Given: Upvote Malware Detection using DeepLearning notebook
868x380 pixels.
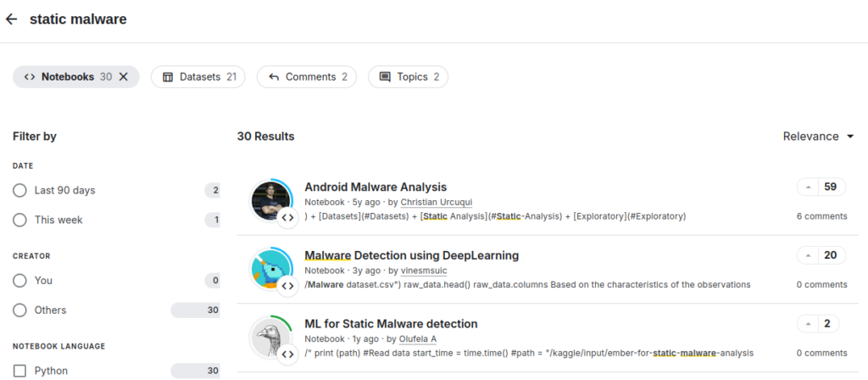Looking at the screenshot, I should (x=809, y=255).
